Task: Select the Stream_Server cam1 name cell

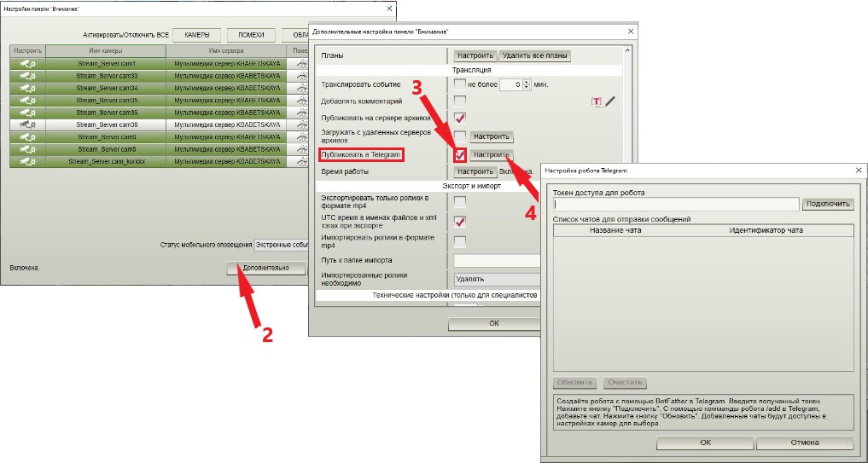Action: click(x=106, y=64)
